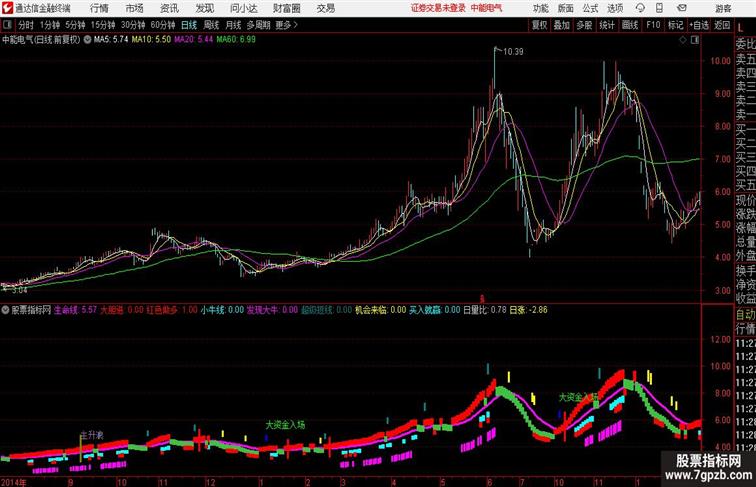Click the 多股 multi-stock toolbar button
Viewport: 756px width, 487px height.
pos(584,25)
